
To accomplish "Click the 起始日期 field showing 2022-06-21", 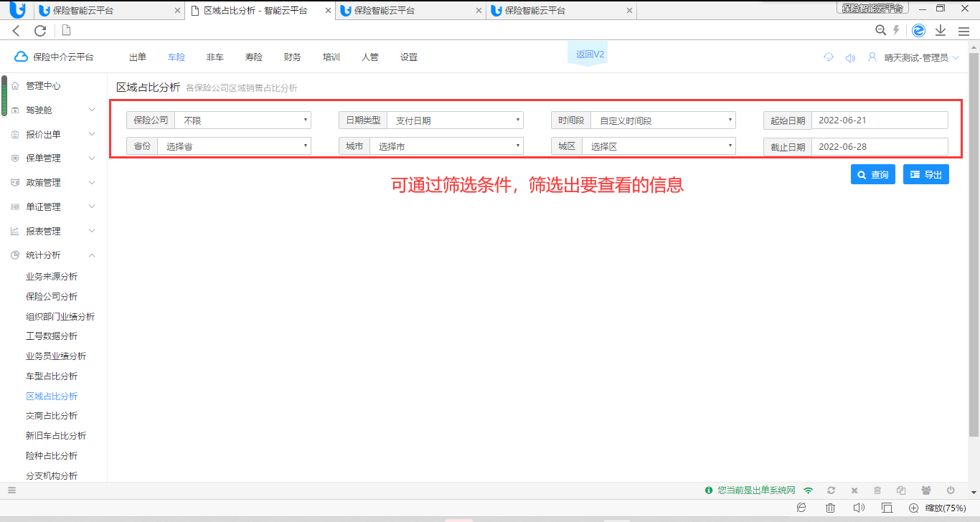I will [880, 120].
